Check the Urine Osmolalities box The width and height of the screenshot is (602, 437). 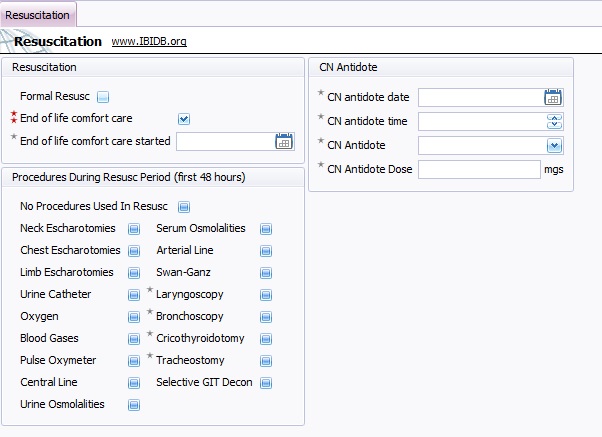click(133, 405)
